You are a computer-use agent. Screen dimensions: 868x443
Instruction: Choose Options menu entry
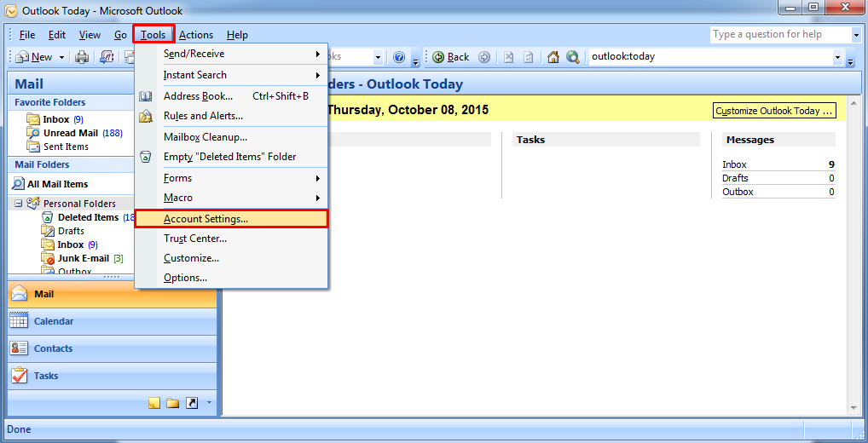(231, 278)
